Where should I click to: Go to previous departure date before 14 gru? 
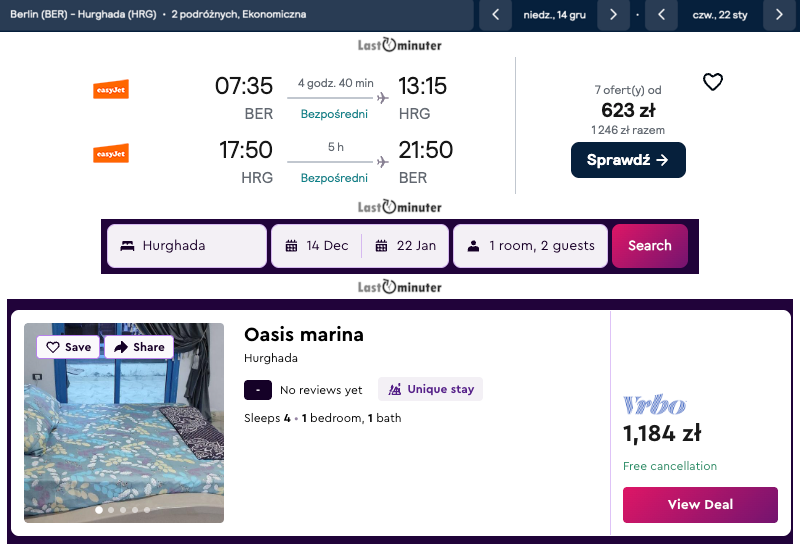(495, 15)
